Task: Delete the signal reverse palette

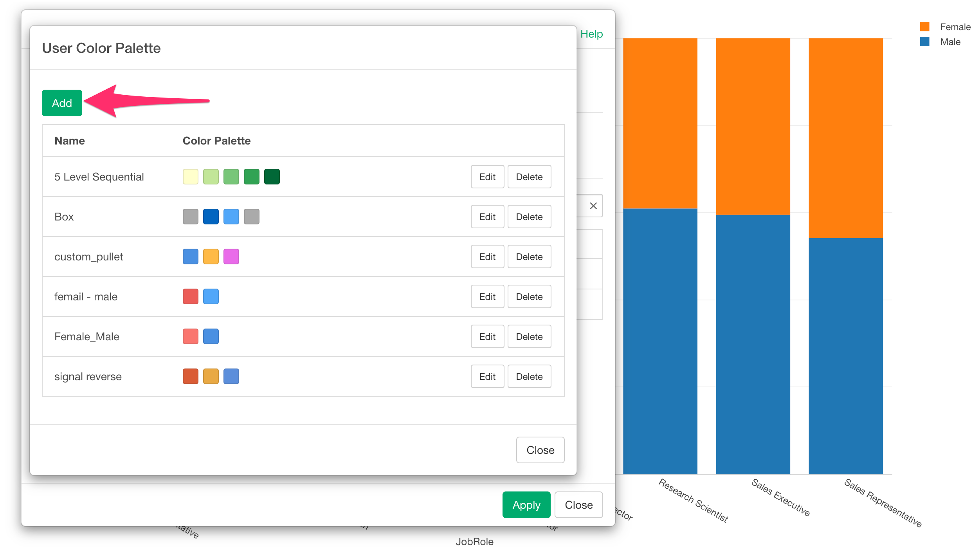Action: point(529,376)
